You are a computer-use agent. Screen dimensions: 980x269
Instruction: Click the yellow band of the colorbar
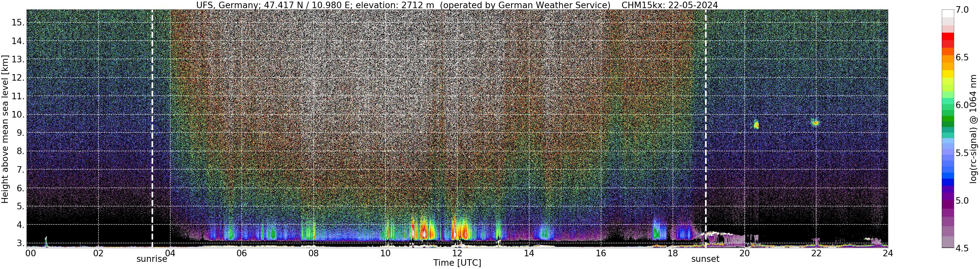(x=948, y=74)
